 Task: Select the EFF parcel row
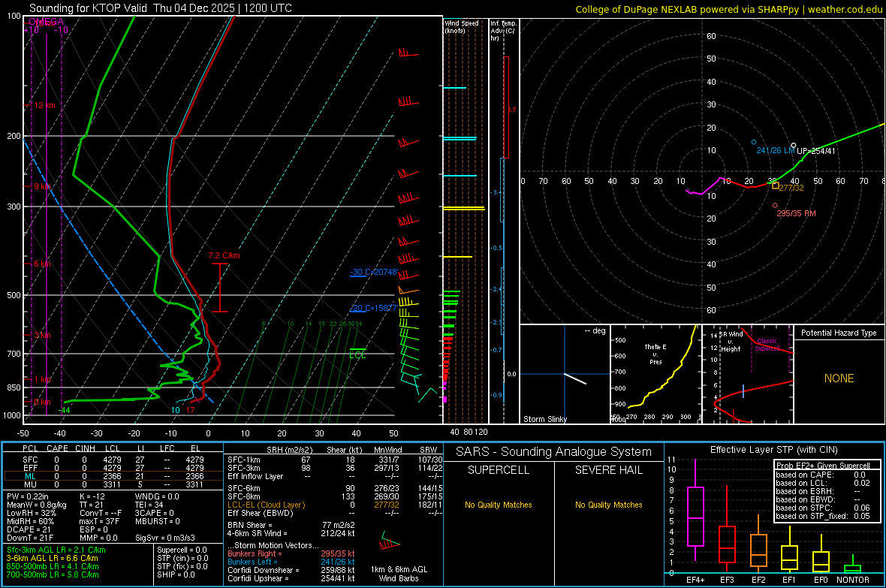(113, 468)
